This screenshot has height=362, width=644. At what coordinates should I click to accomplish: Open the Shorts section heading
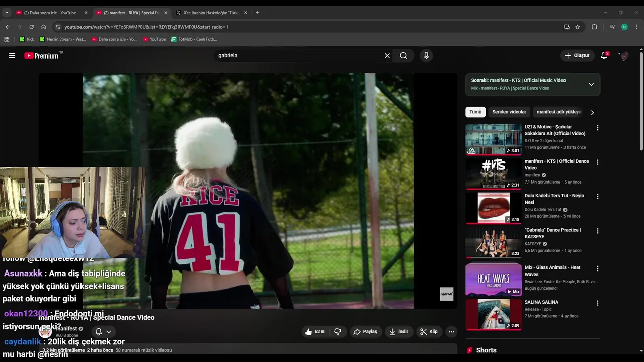point(486,350)
